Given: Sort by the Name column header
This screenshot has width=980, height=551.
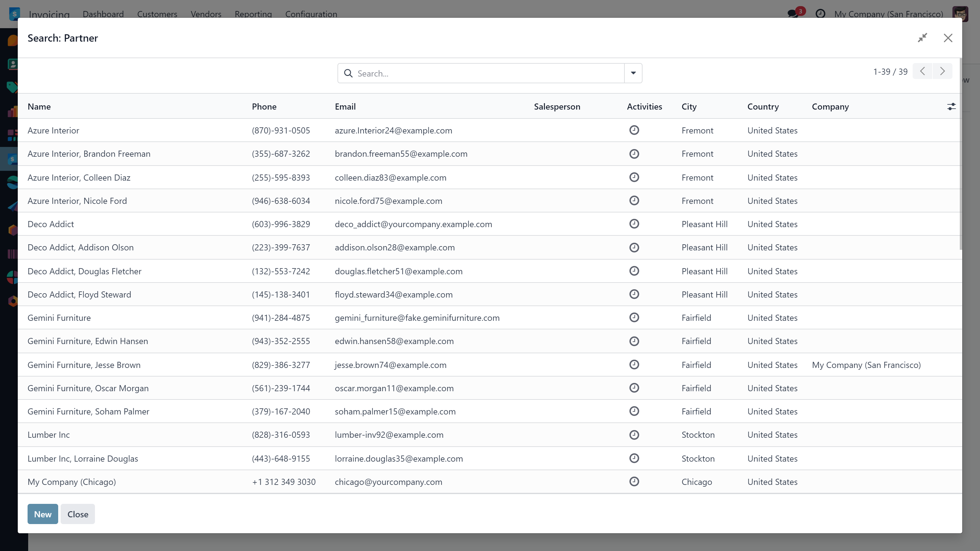Looking at the screenshot, I should click(x=39, y=107).
